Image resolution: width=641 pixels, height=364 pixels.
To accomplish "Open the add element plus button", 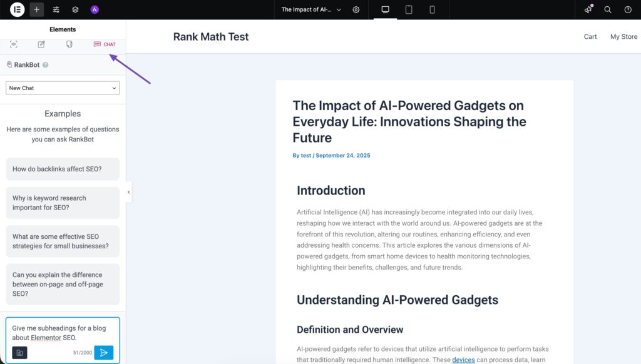I will point(37,9).
